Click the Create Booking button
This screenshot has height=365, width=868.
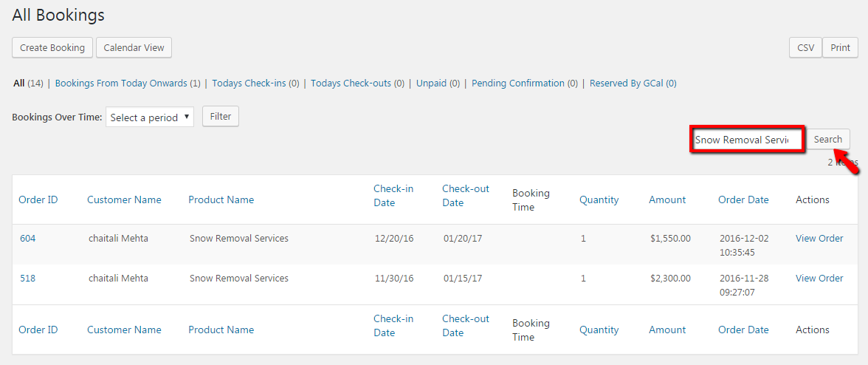click(52, 47)
